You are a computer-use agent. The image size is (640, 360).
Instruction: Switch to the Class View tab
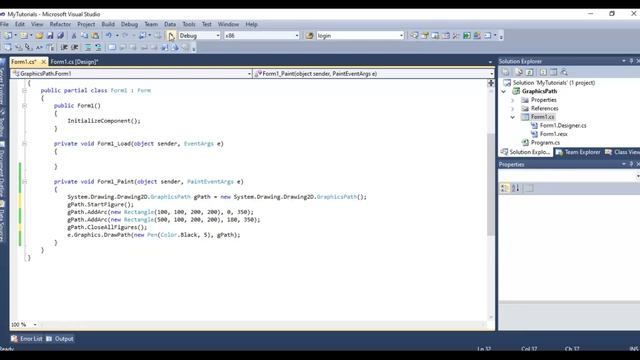point(622,152)
